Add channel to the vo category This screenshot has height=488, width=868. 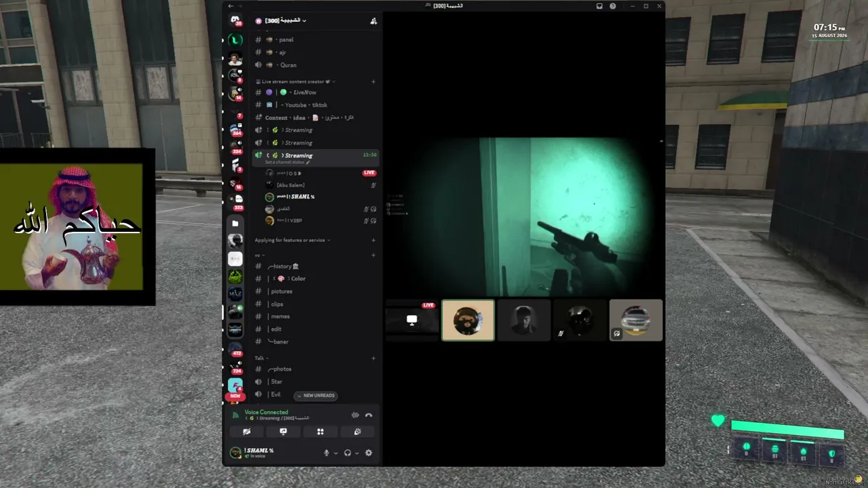click(x=374, y=255)
